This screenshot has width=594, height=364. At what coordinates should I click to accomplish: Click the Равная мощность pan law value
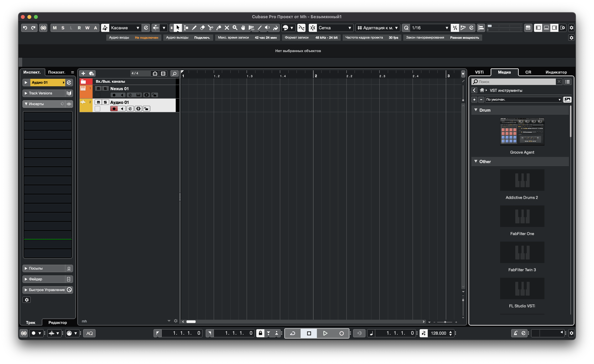click(x=464, y=38)
